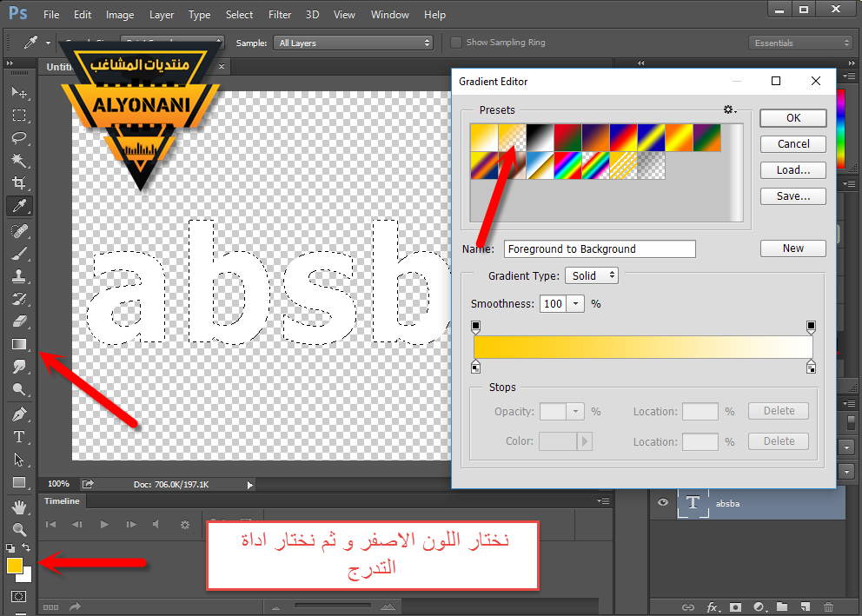Image resolution: width=862 pixels, height=616 pixels.
Task: Select the Eyedropper tool
Action: [19, 206]
